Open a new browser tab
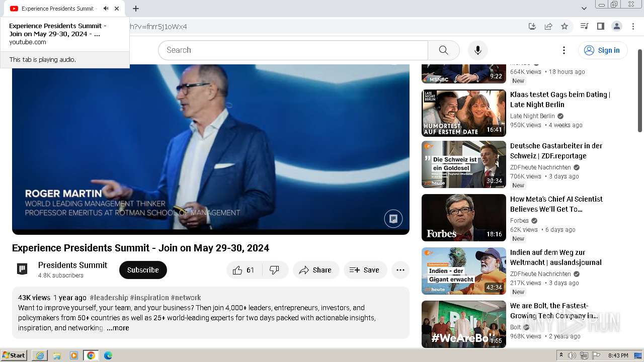Screen dimensions: 644x362 pos(136,9)
